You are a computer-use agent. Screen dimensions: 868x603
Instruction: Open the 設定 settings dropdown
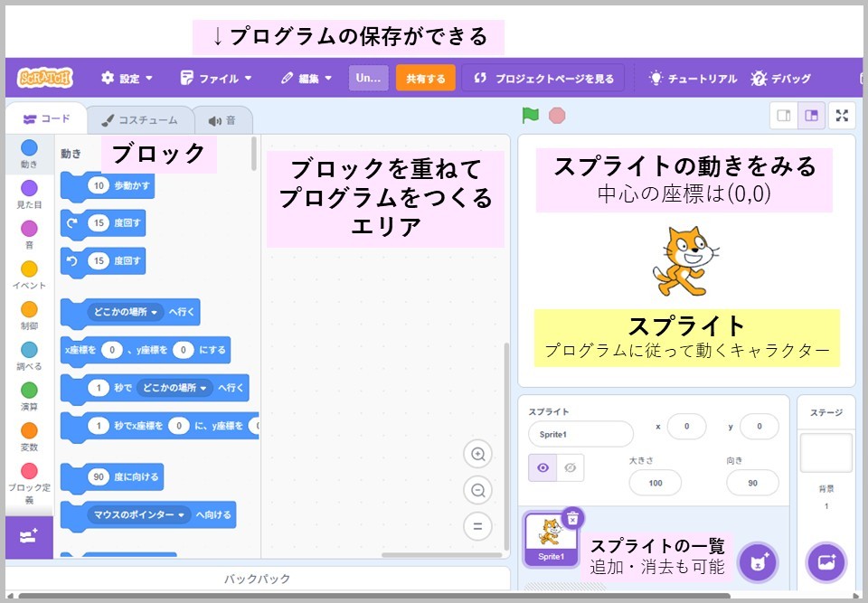point(127,79)
